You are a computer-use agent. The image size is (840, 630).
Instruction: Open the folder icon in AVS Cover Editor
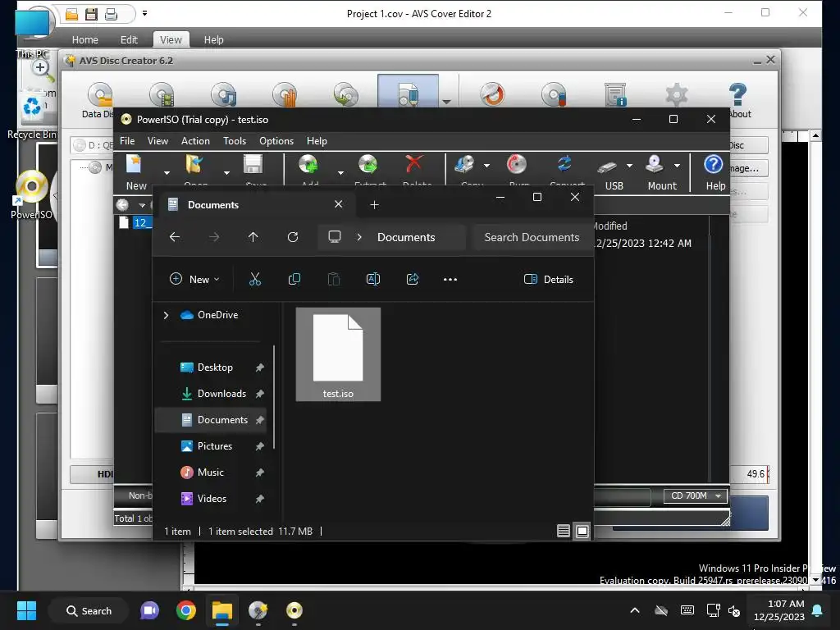[72, 15]
